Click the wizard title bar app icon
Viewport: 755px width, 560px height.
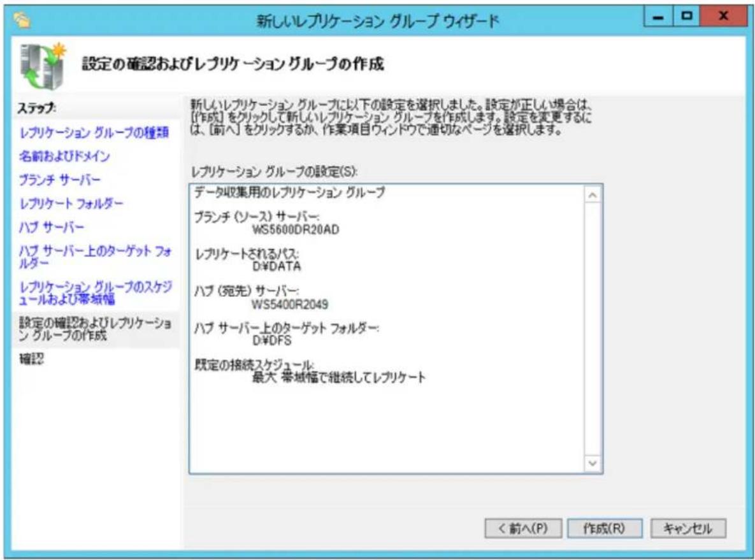[22, 20]
